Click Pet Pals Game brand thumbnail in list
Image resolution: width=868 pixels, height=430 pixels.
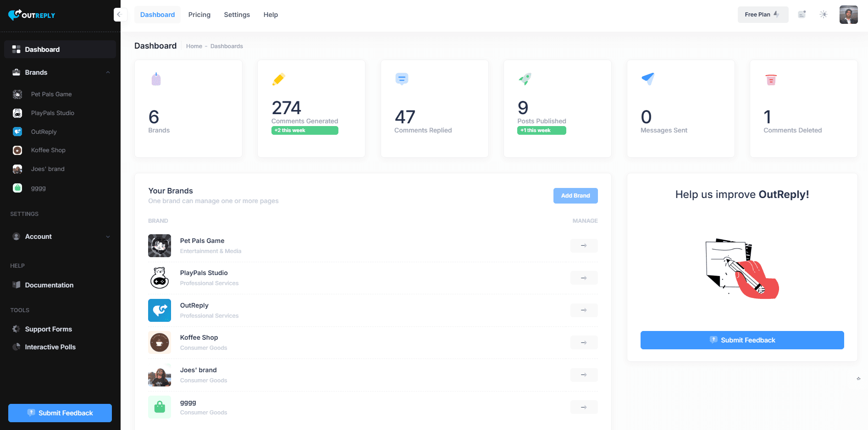[160, 246]
